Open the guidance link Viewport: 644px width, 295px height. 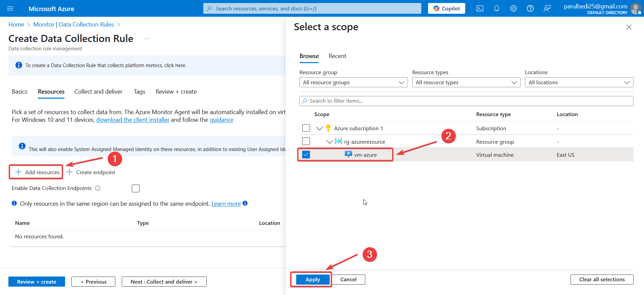point(221,120)
